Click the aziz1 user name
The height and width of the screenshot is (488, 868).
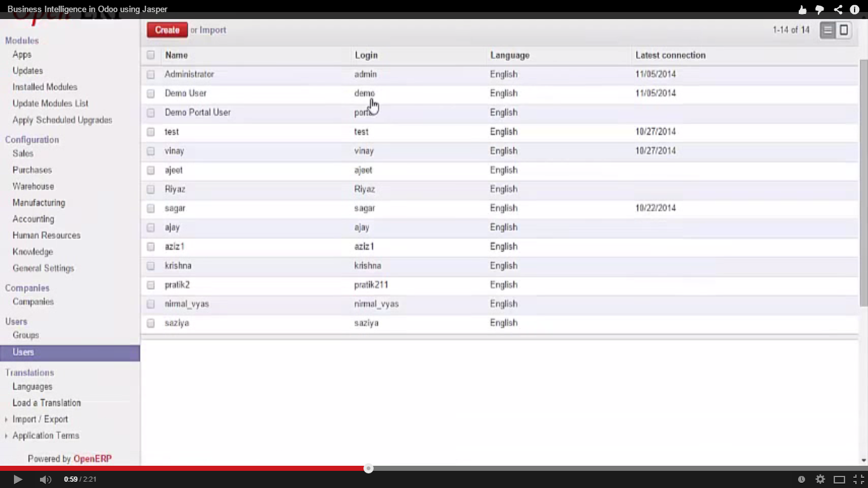pos(174,247)
